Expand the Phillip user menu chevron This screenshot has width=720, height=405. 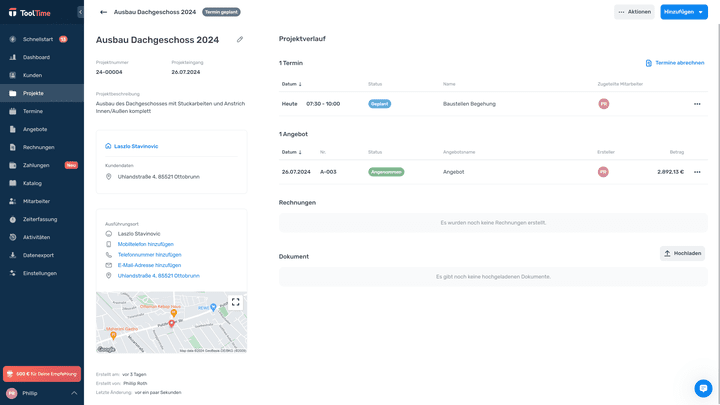74,394
